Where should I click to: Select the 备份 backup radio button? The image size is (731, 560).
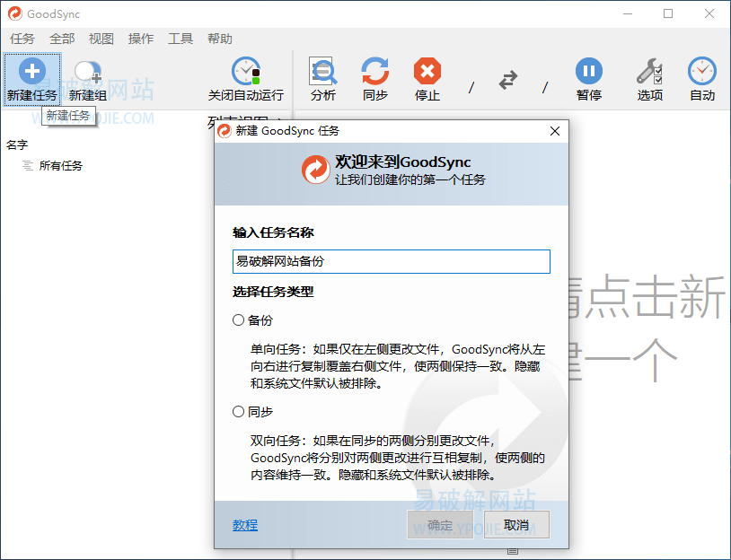(238, 320)
